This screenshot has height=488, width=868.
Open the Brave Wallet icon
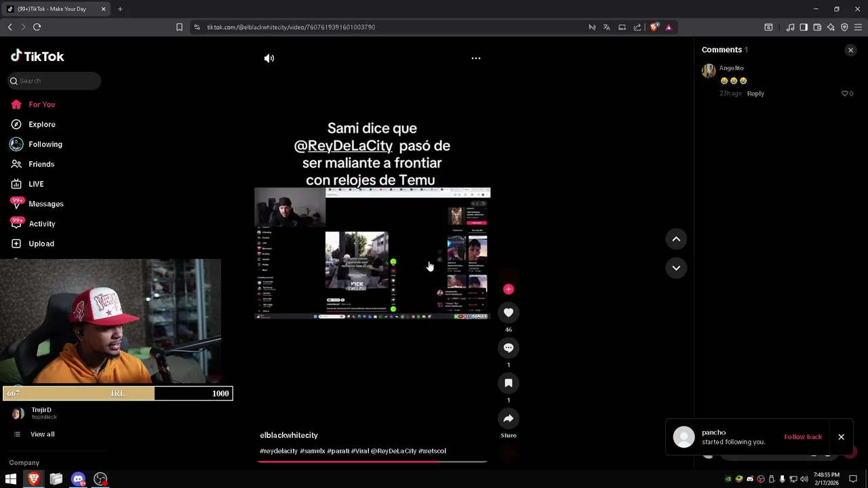817,27
